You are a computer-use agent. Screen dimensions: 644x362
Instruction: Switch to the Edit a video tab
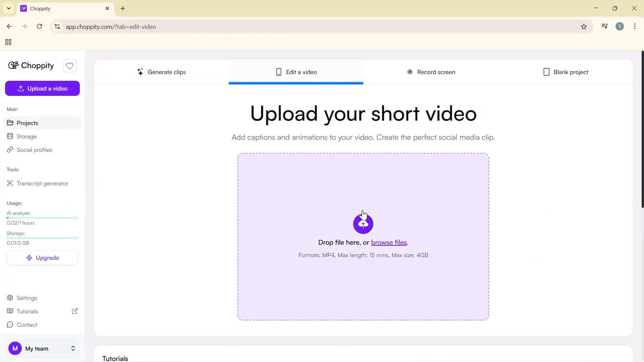[296, 72]
